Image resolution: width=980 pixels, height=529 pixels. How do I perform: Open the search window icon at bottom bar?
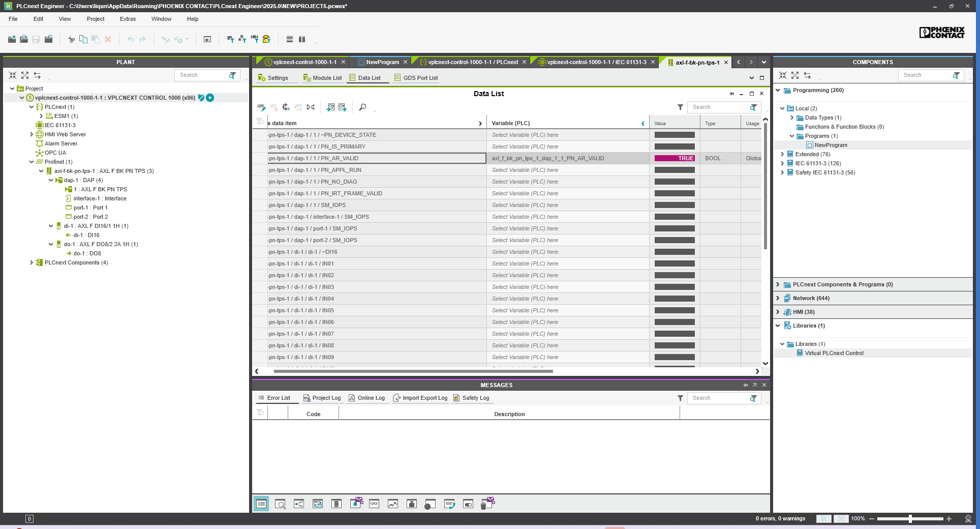[280, 504]
